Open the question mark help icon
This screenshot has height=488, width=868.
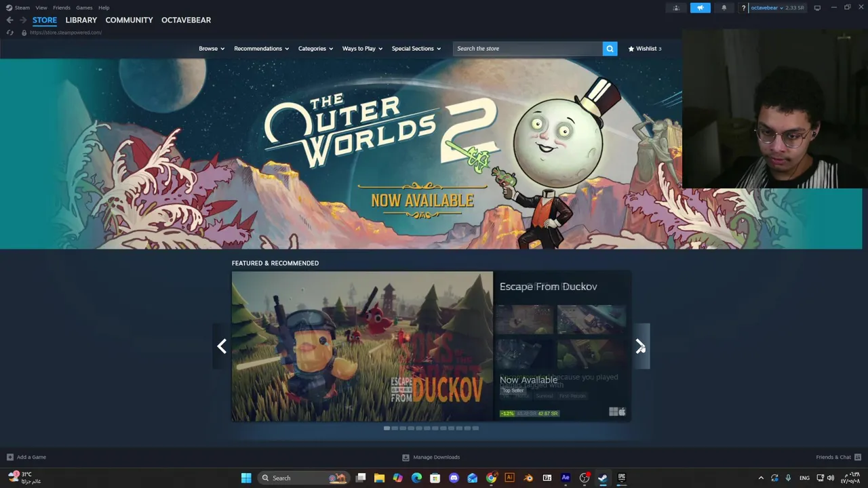point(744,8)
